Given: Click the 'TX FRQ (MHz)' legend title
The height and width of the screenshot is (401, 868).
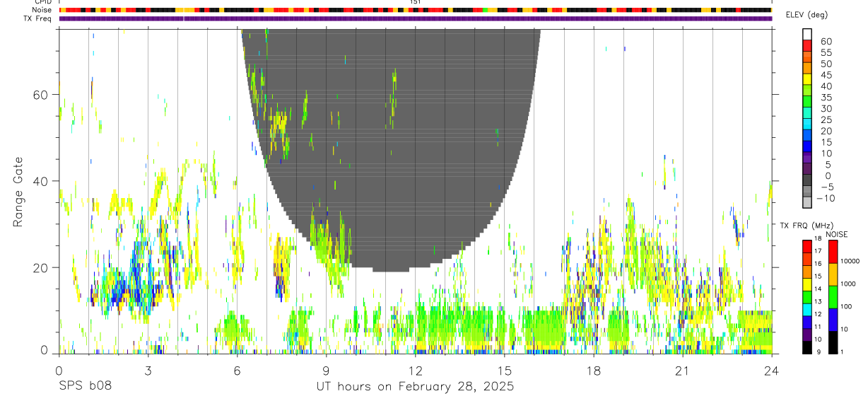Looking at the screenshot, I should pyautogui.click(x=806, y=226).
